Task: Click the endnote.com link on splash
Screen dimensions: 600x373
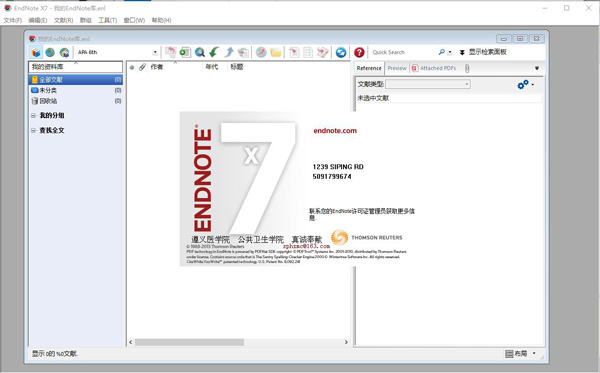Action: 335,131
